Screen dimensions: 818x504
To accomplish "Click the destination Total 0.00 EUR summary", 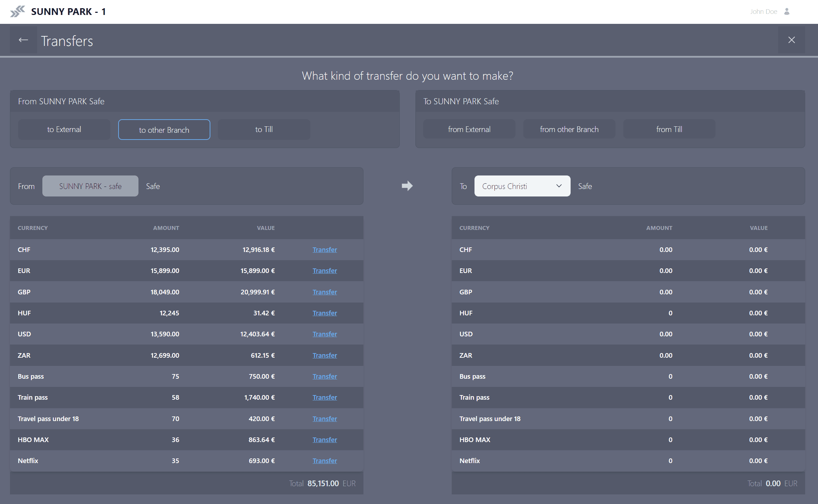I will click(772, 483).
